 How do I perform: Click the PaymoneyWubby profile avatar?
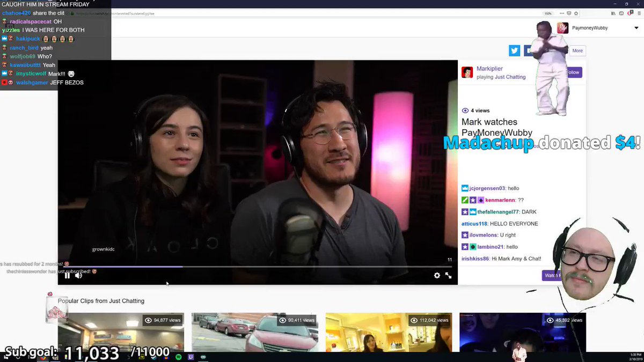pyautogui.click(x=562, y=28)
